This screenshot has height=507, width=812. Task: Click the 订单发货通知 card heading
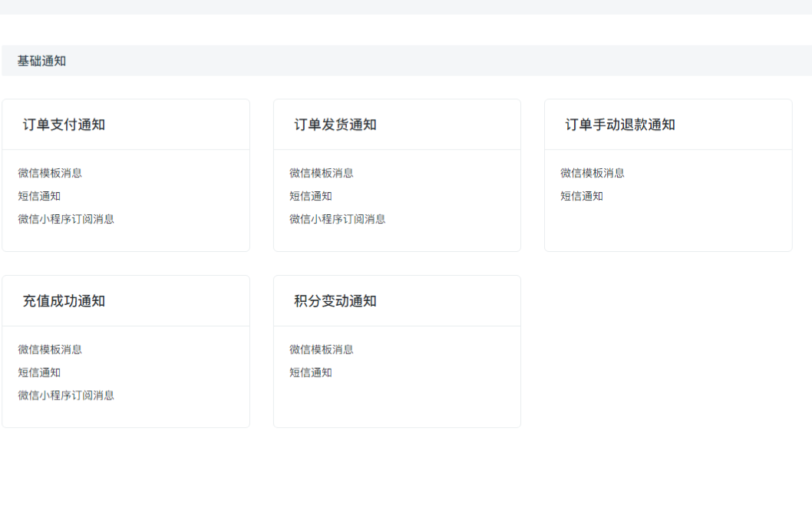point(335,124)
